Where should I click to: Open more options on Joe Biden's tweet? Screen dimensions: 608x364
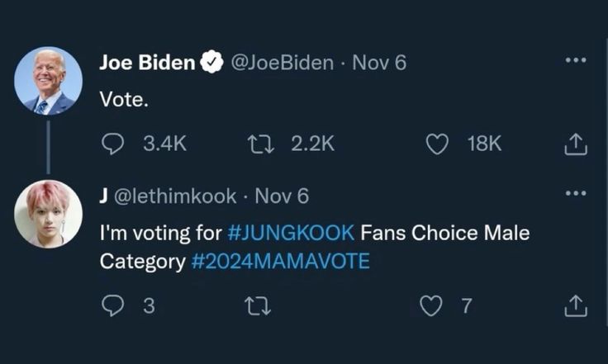[575, 60]
